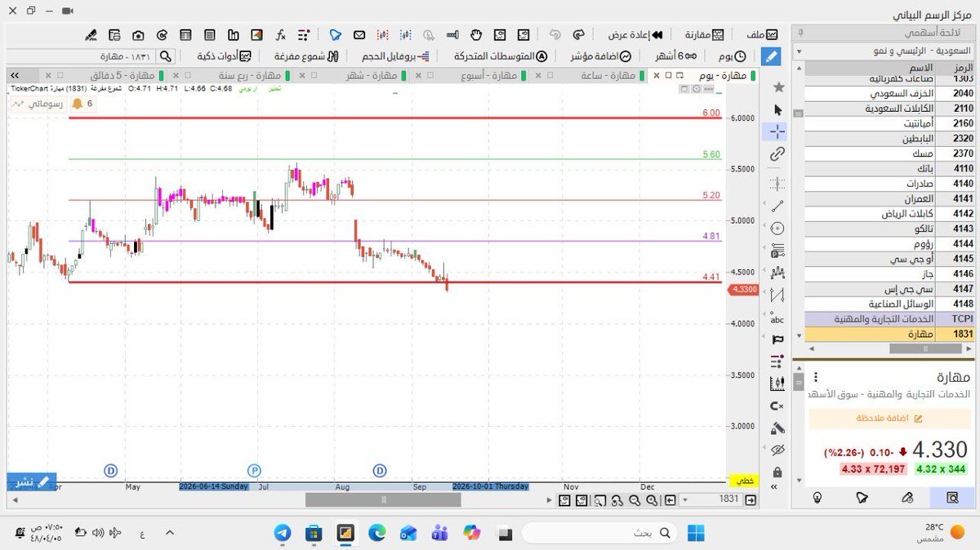Click the blue alert tag icon
Screen dimensions: 980x550
pos(335,35)
